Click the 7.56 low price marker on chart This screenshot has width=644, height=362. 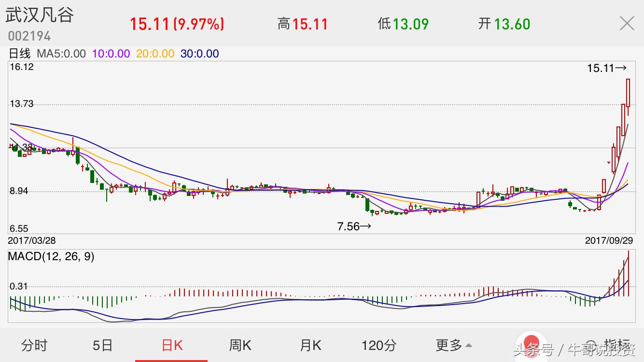click(354, 226)
